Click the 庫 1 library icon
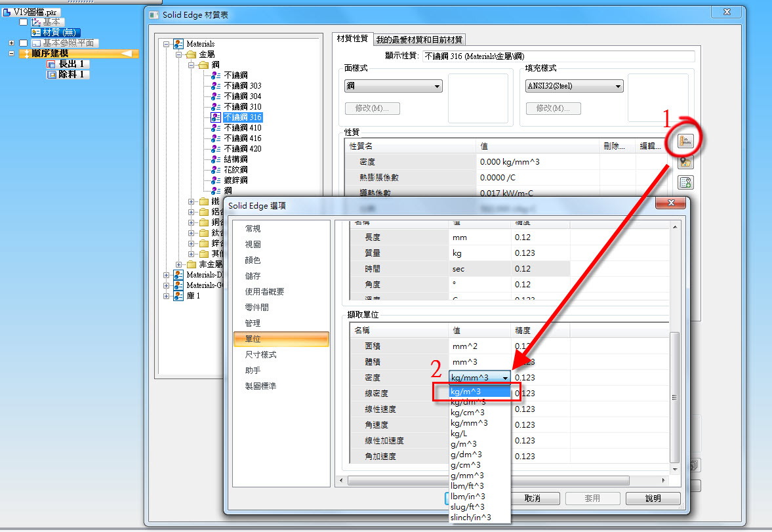This screenshot has height=532, width=772. coord(178,296)
